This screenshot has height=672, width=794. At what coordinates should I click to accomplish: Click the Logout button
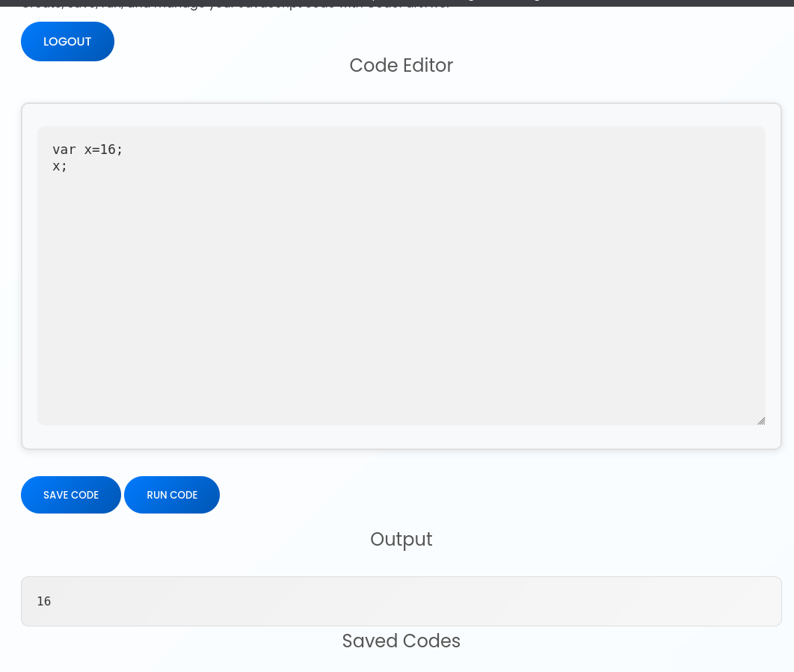tap(67, 42)
